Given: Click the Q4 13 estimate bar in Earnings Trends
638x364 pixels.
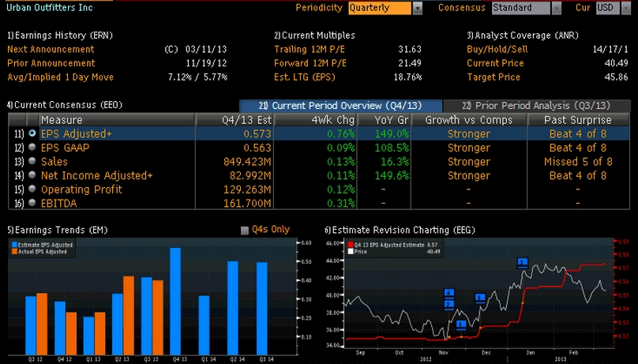Looking at the screenshot, I should pos(175,301).
